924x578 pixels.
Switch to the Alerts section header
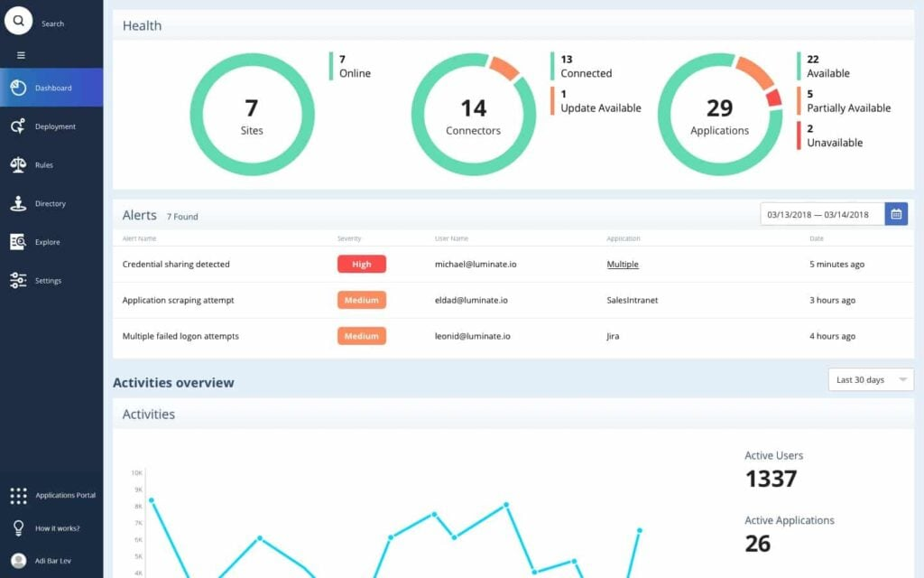point(138,215)
